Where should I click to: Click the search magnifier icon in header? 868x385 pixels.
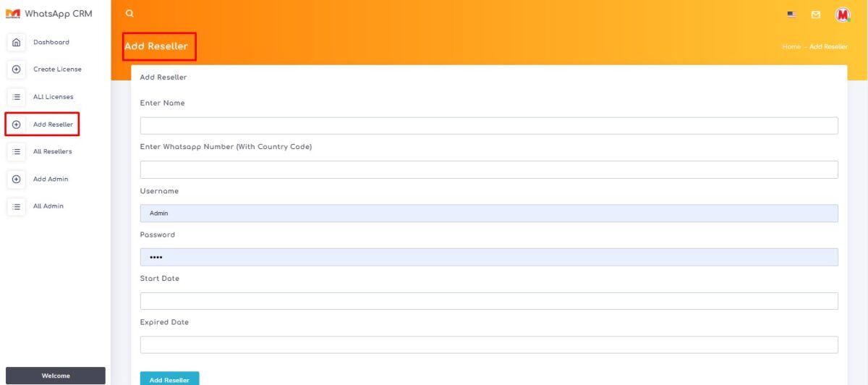click(x=129, y=14)
